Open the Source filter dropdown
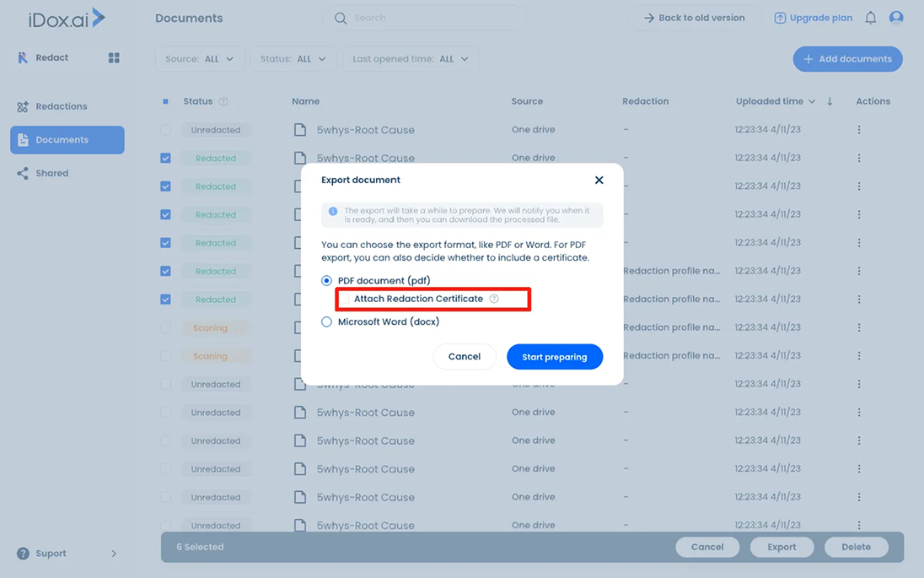Image resolution: width=924 pixels, height=578 pixels. point(200,59)
